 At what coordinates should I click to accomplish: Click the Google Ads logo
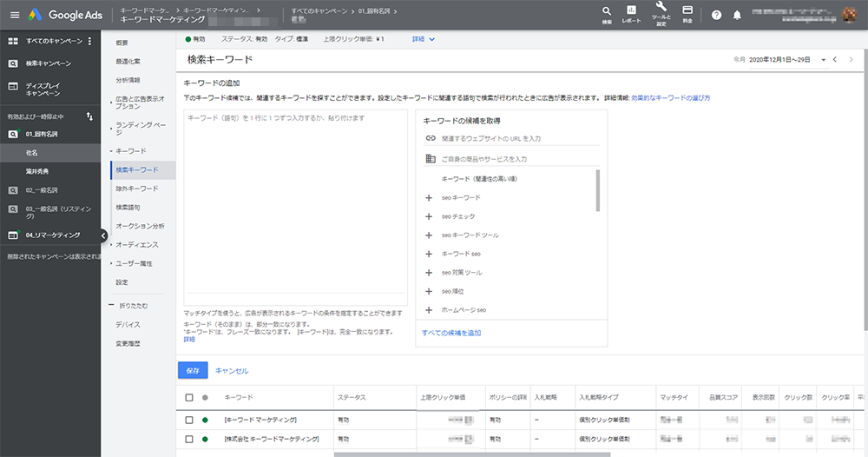[x=66, y=15]
